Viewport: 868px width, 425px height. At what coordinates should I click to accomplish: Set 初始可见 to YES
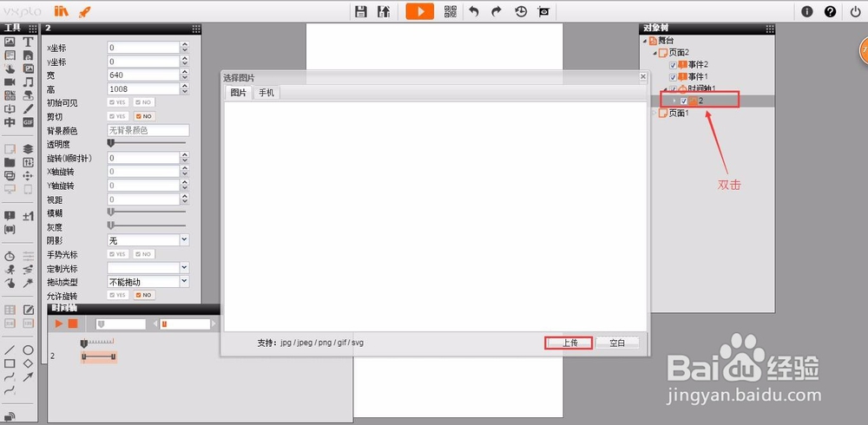pos(118,103)
